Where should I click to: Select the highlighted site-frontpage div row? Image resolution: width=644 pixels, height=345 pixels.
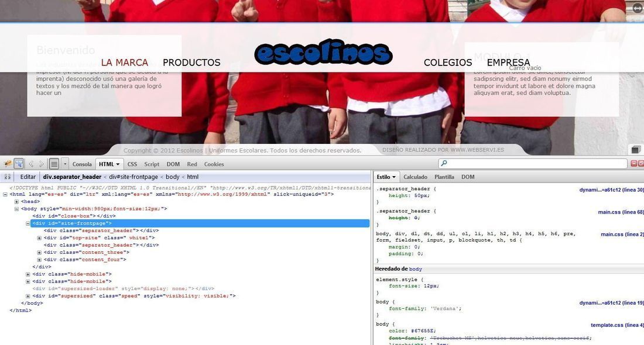click(x=200, y=223)
